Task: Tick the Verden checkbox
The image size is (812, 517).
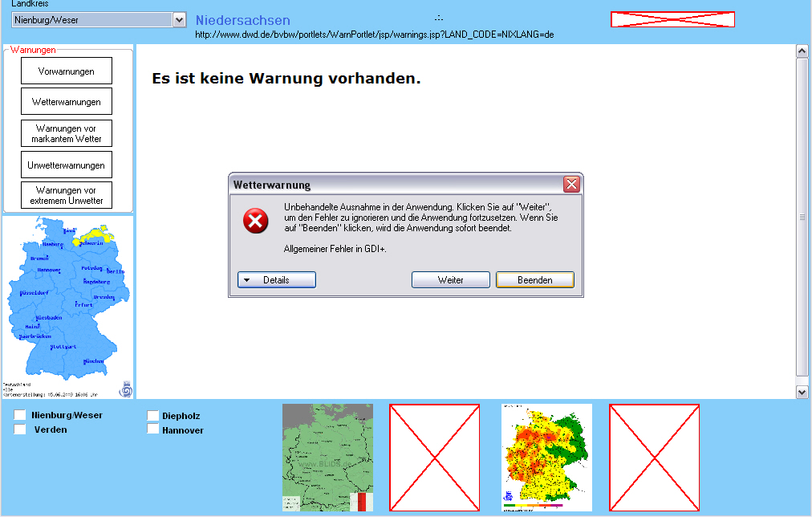Action: tap(20, 429)
